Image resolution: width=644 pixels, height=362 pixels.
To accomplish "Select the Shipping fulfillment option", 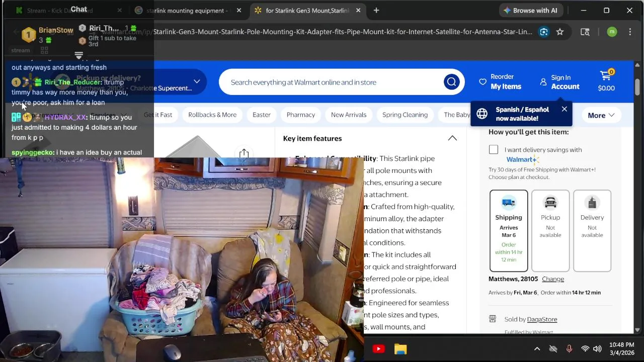I will coord(509,231).
